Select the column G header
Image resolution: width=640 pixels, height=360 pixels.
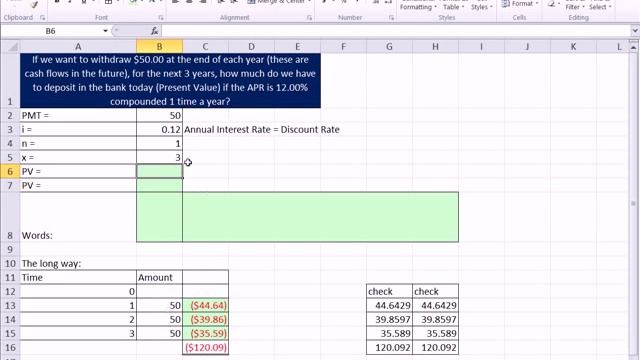389,47
